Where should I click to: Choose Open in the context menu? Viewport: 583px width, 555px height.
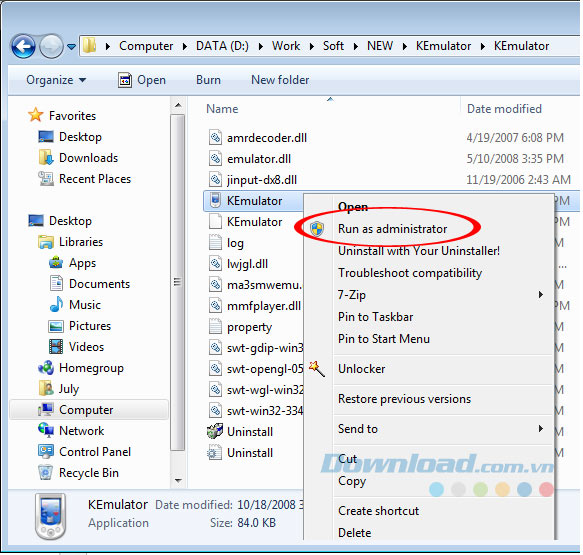point(353,207)
